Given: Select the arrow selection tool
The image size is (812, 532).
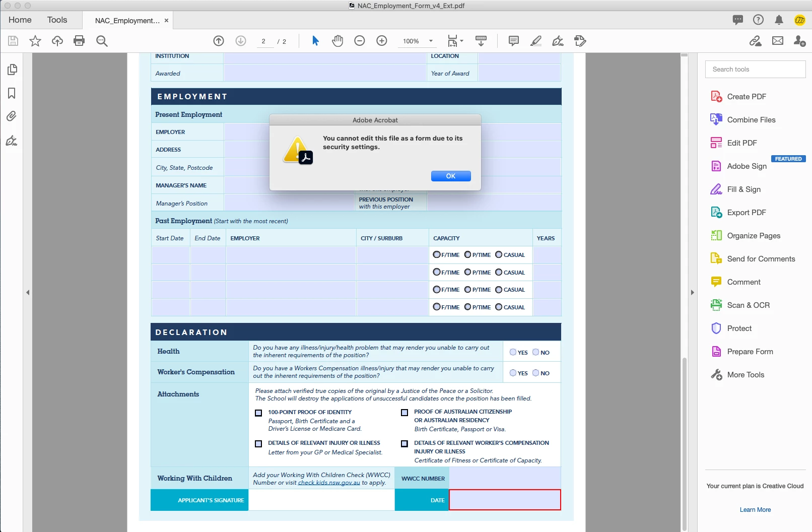Looking at the screenshot, I should pos(315,41).
